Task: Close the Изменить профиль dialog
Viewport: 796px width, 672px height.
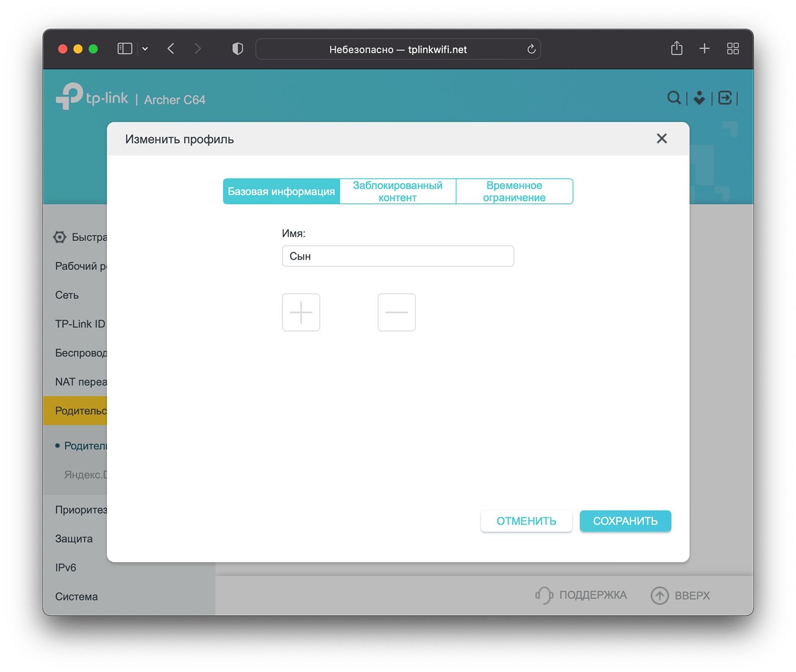Action: point(661,139)
